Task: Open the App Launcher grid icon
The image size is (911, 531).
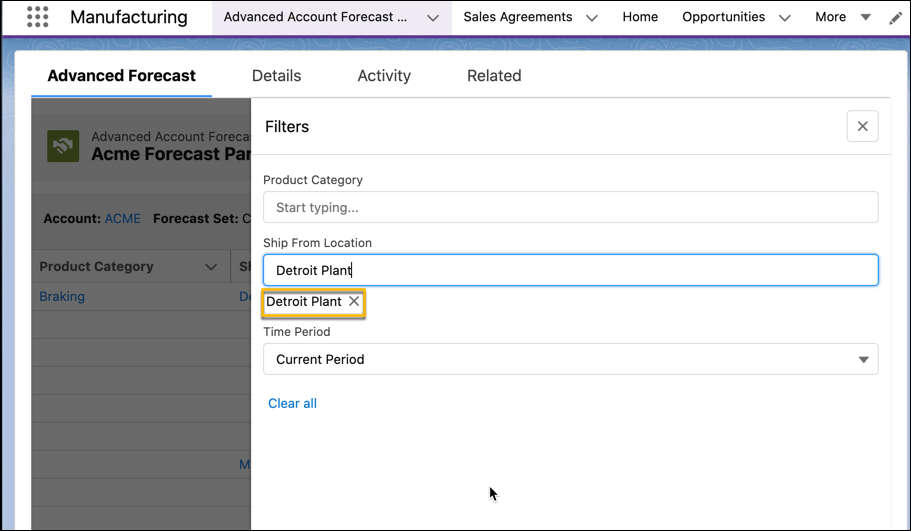Action: click(x=37, y=17)
